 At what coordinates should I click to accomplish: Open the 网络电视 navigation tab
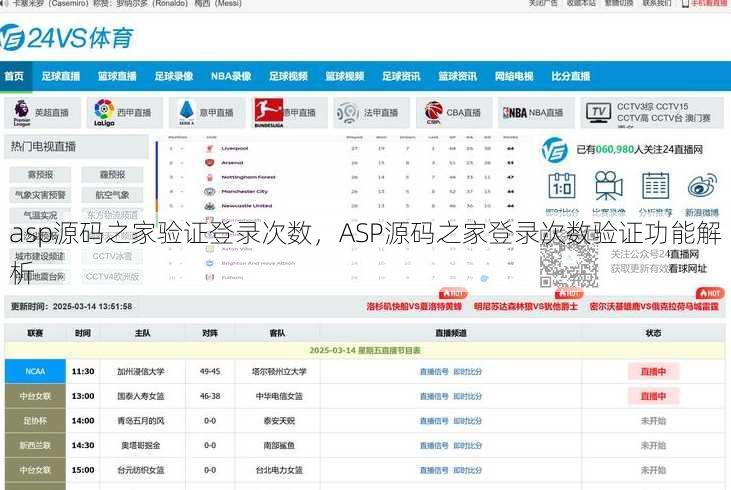[x=514, y=76]
